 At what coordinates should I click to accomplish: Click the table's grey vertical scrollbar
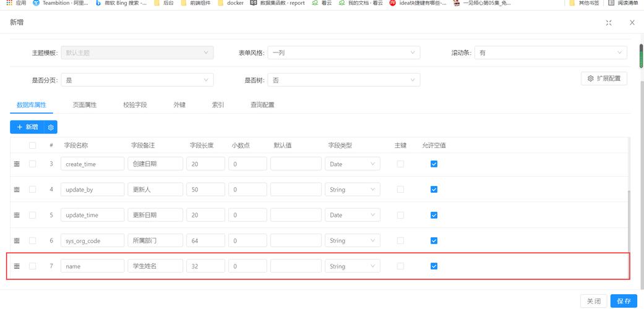coord(628,235)
